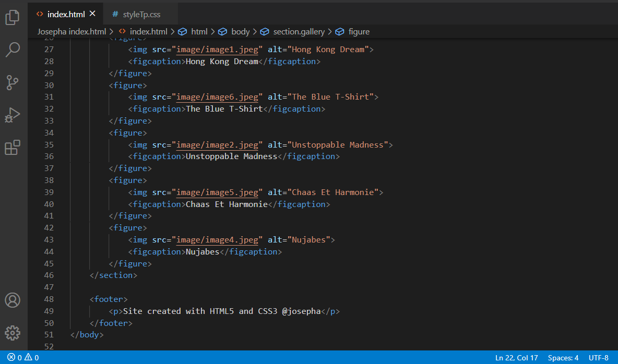618x364 pixels.
Task: Open the Extensions view
Action: pyautogui.click(x=13, y=148)
